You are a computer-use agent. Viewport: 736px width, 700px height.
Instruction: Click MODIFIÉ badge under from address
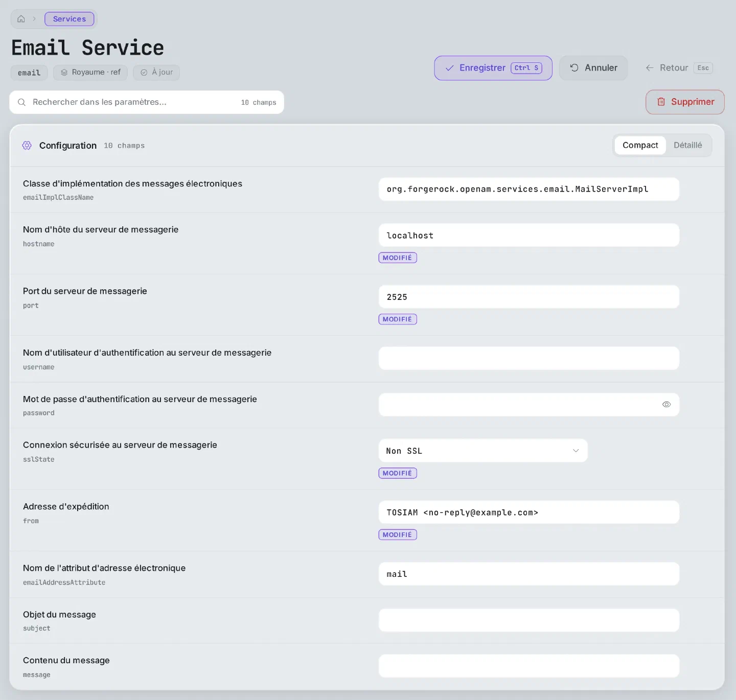pos(398,534)
